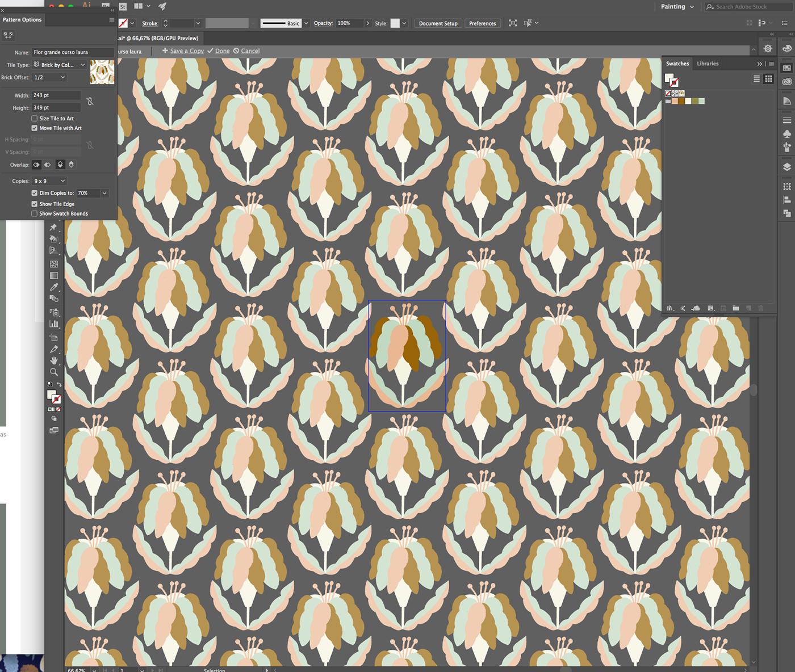Open the Tile Type dropdown
This screenshot has width=795, height=672.
coord(59,65)
